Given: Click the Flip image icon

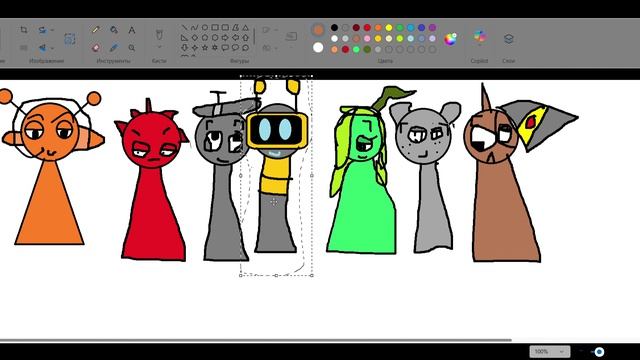Looking at the screenshot, I should click(42, 48).
